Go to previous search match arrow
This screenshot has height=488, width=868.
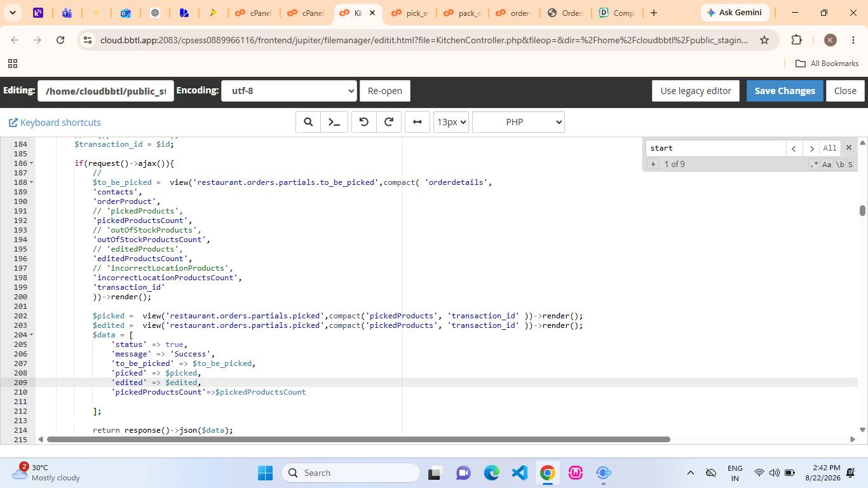(x=794, y=148)
